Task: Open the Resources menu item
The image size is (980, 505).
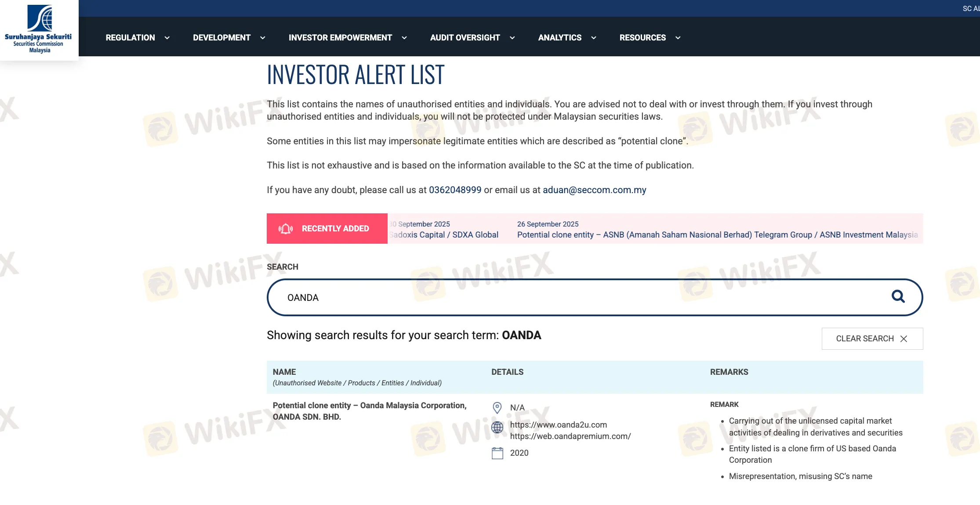Action: tap(642, 38)
